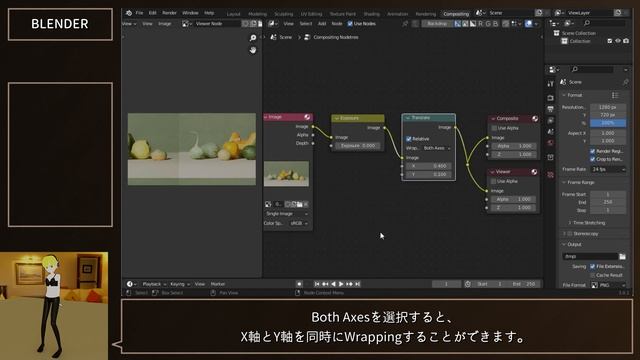
Task: Click the Image node thumbnail preview
Action: (286, 174)
